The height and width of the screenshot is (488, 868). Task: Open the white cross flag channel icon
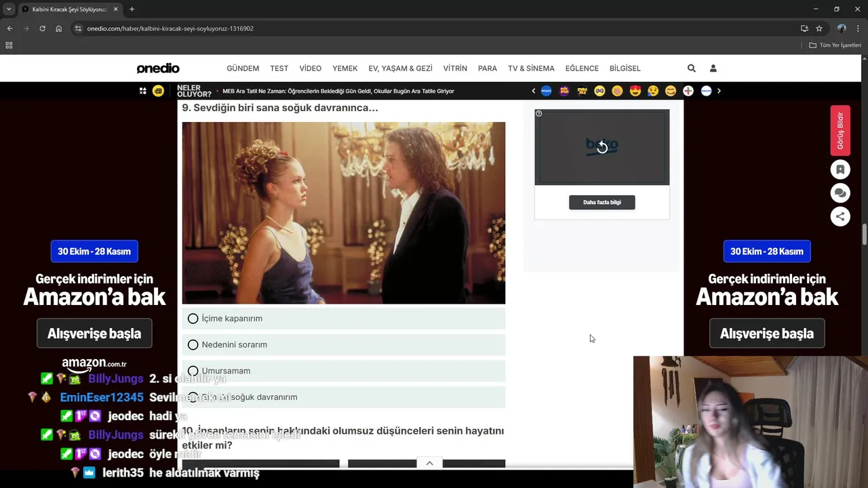688,91
